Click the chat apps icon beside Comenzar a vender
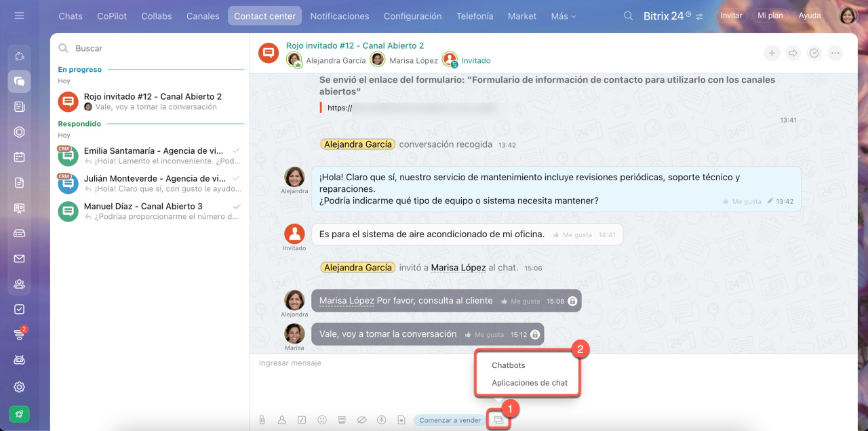 (x=498, y=420)
